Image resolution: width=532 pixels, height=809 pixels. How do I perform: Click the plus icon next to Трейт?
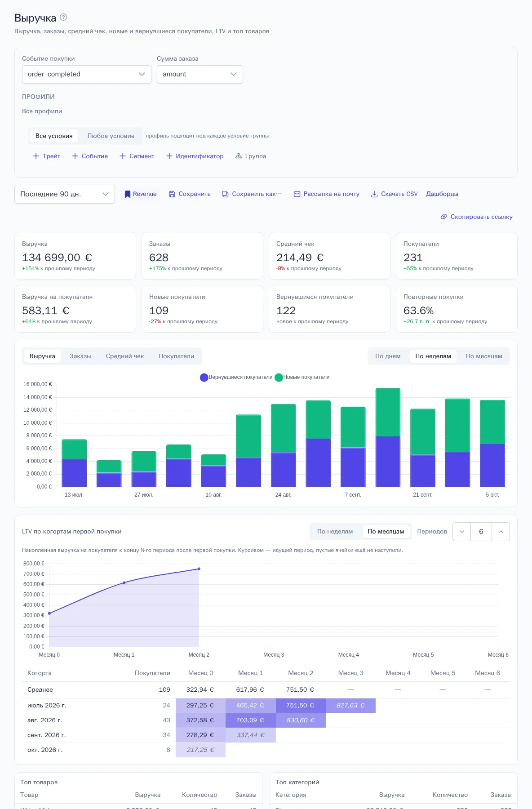click(36, 156)
